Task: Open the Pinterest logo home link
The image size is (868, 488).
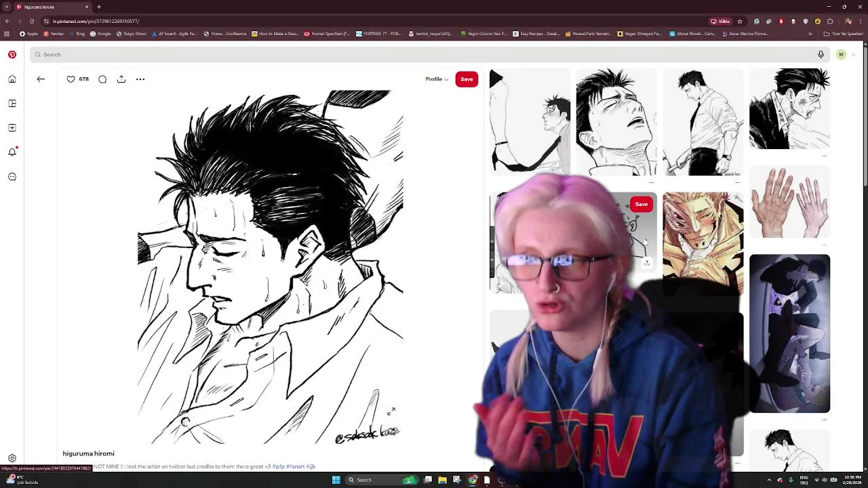Action: [12, 54]
